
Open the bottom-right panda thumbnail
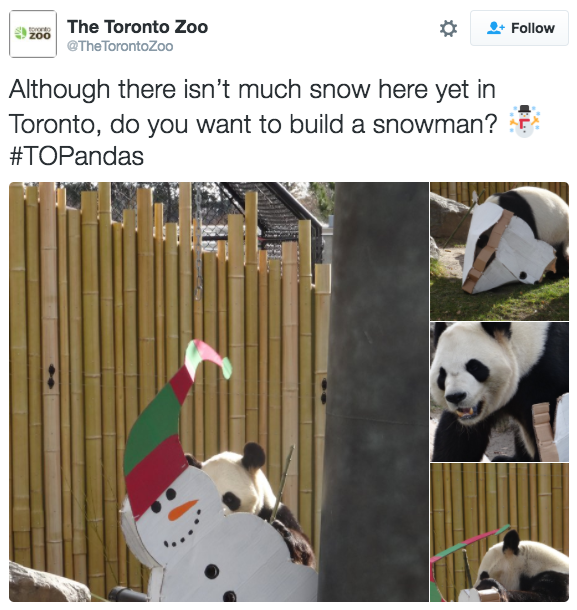500,533
